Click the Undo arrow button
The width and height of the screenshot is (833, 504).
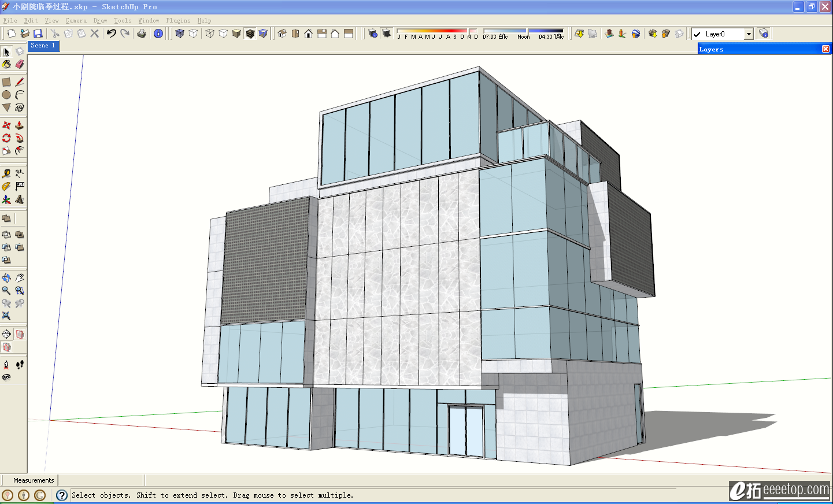pos(112,34)
